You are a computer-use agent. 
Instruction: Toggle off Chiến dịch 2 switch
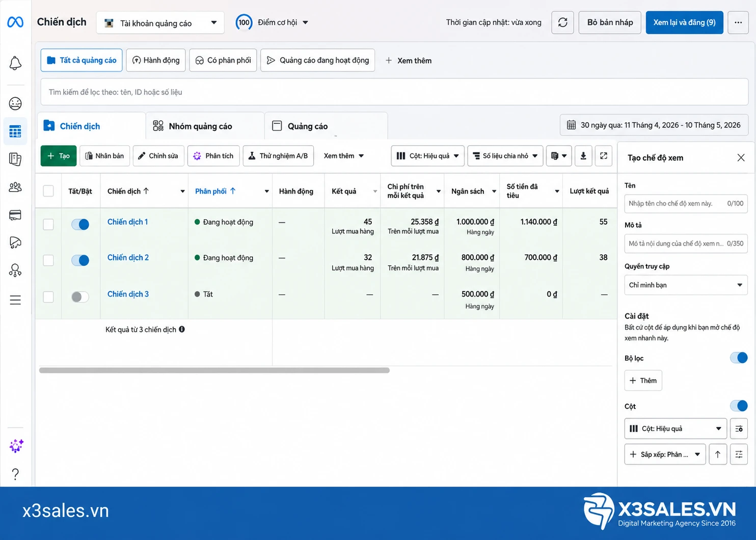pyautogui.click(x=80, y=260)
